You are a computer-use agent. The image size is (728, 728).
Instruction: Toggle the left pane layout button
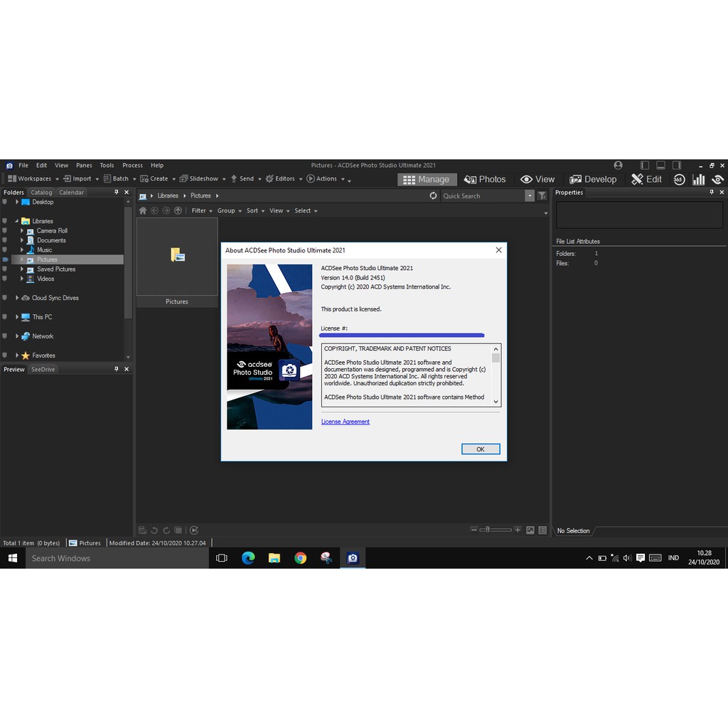(x=645, y=165)
